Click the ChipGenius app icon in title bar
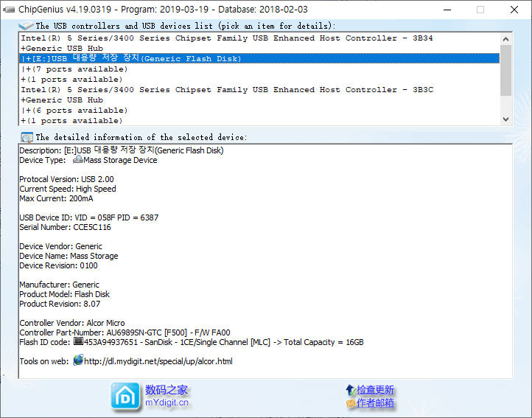 point(9,10)
